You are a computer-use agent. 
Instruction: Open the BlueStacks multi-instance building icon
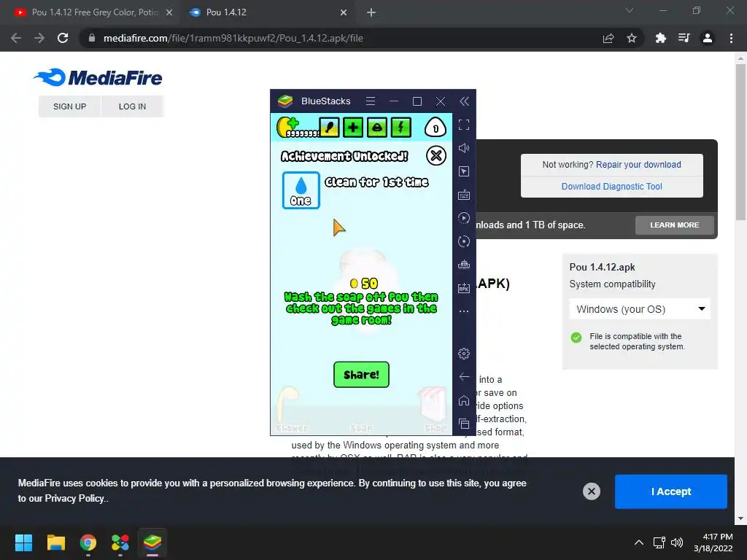(x=464, y=265)
